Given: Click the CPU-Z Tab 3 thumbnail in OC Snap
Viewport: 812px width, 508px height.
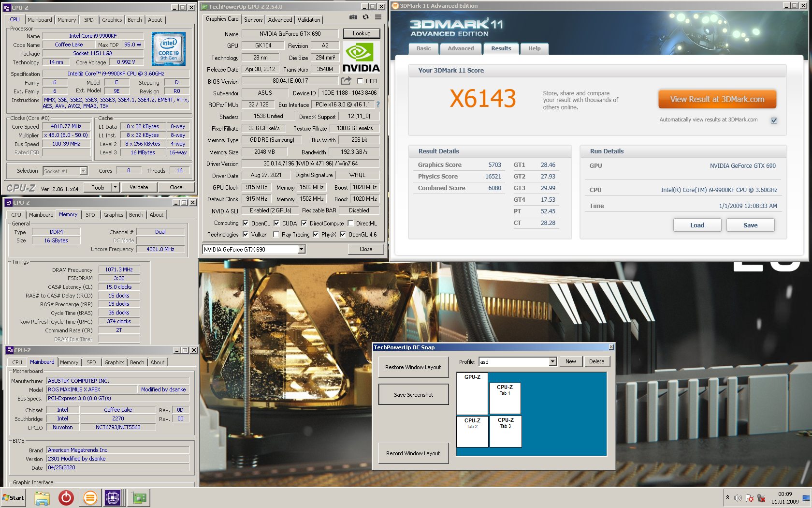Looking at the screenshot, I should point(505,431).
